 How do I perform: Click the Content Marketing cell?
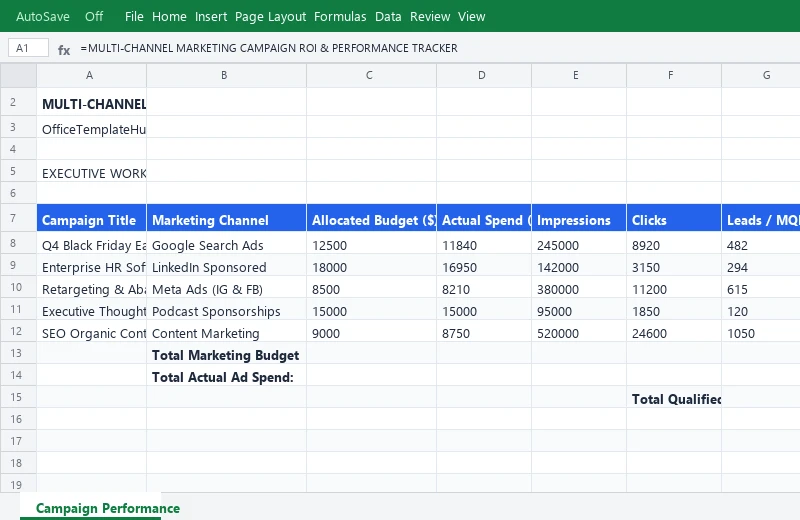tap(227, 331)
